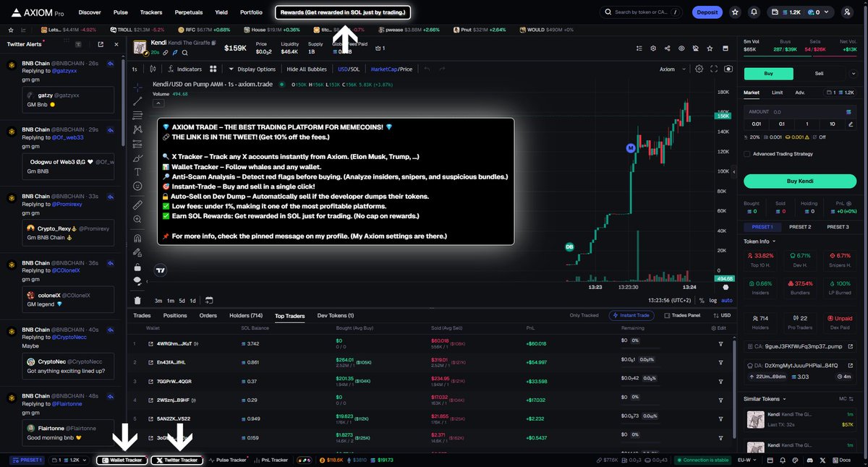Expand the Token Info section

point(760,241)
